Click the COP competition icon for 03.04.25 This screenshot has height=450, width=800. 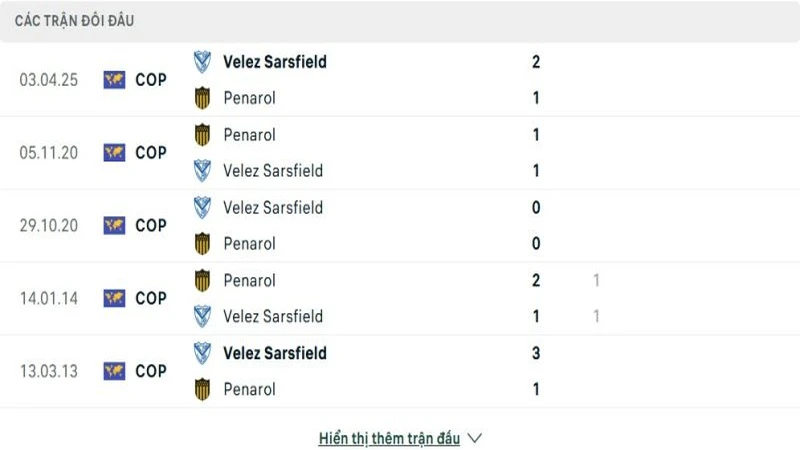114,80
